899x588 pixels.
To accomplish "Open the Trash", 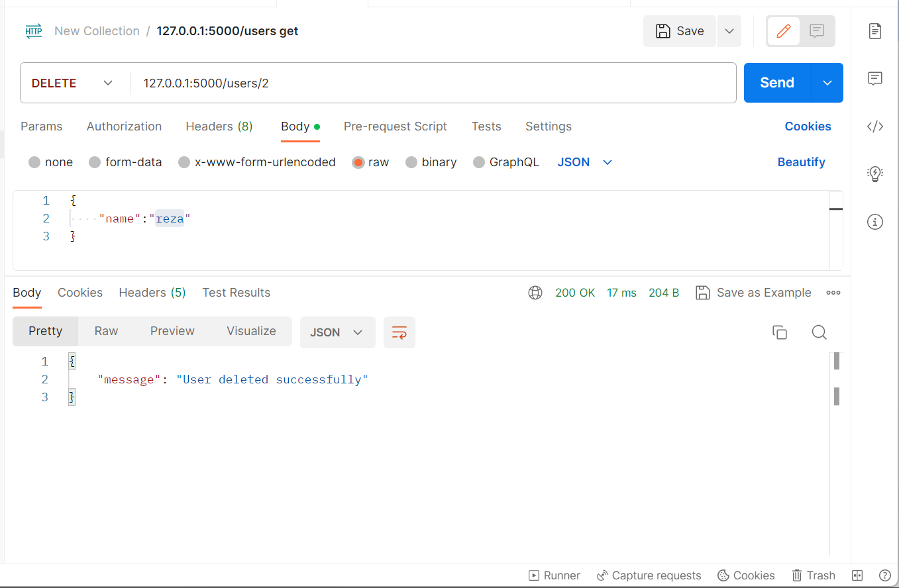I will 814,575.
